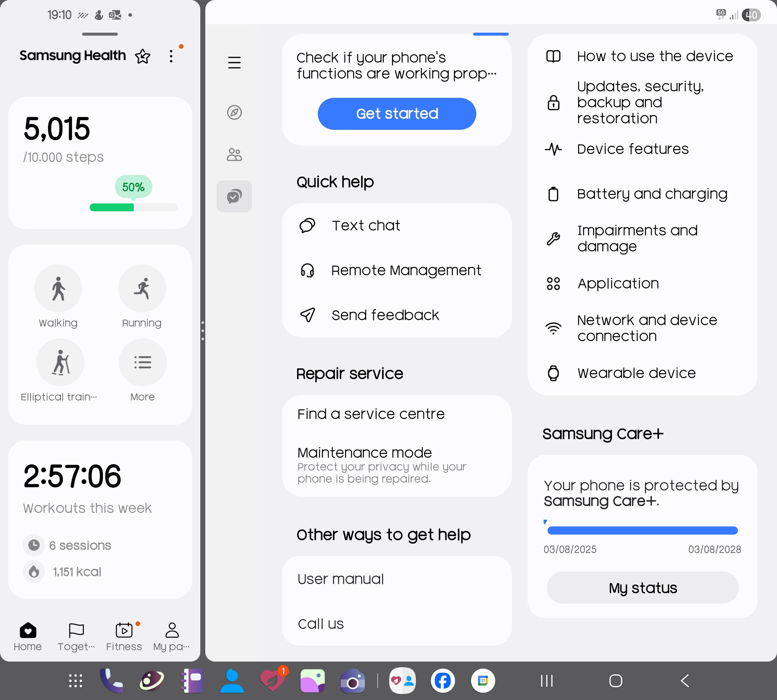
Task: Tap the Discover compass sidebar icon
Action: click(x=234, y=112)
